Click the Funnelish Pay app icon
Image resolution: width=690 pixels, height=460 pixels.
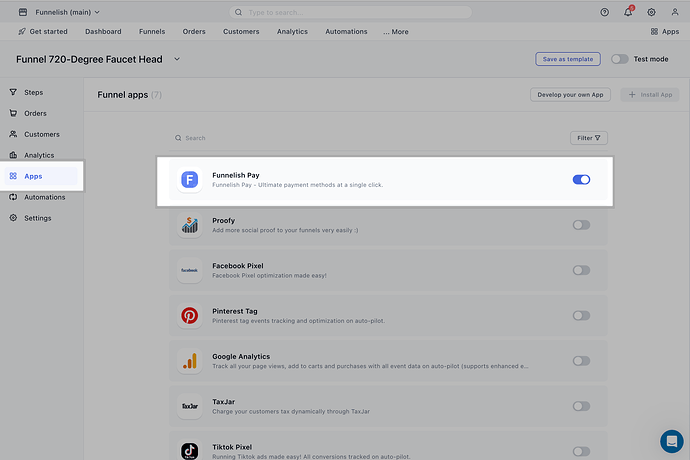(x=189, y=180)
